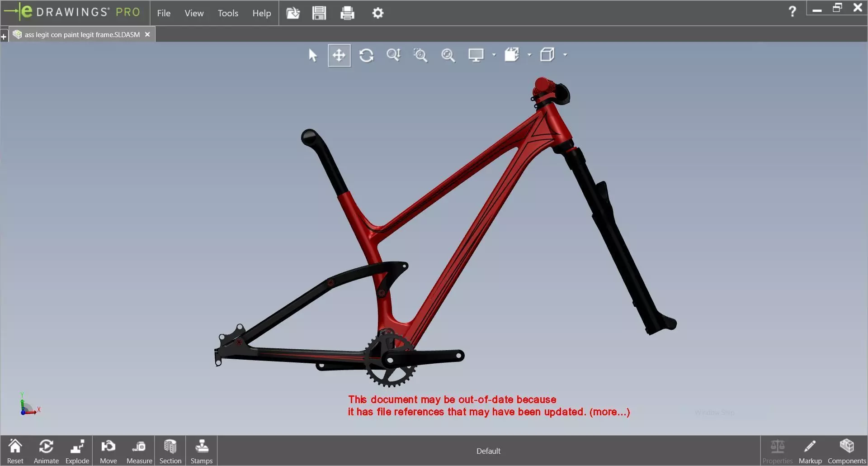
Task: Click the Save floppy disk icon
Action: point(319,13)
